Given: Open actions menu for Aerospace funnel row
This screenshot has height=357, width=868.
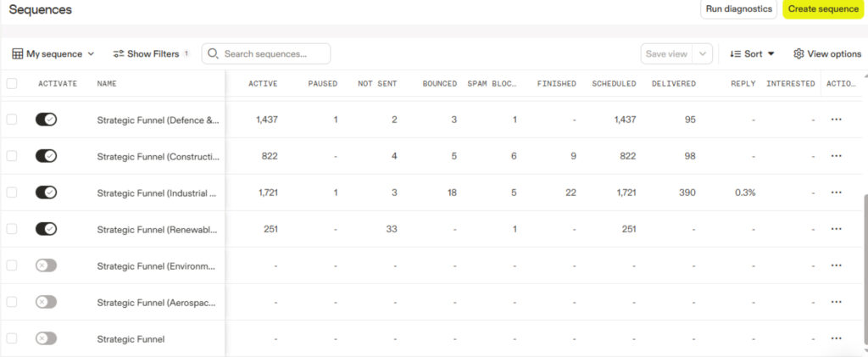Looking at the screenshot, I should tap(836, 302).
